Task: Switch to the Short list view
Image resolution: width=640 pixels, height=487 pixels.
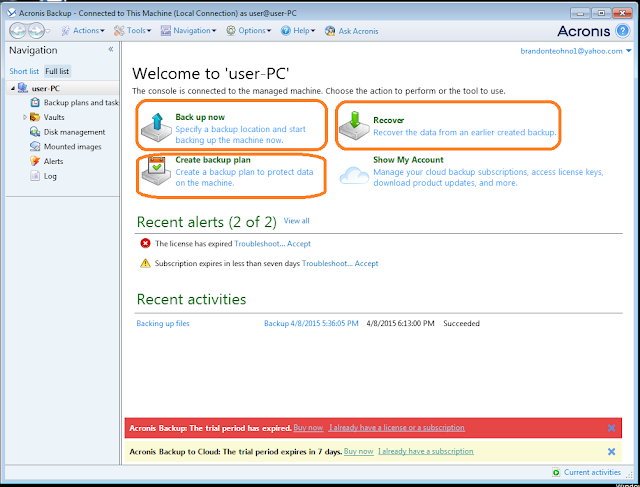Action: pos(24,71)
